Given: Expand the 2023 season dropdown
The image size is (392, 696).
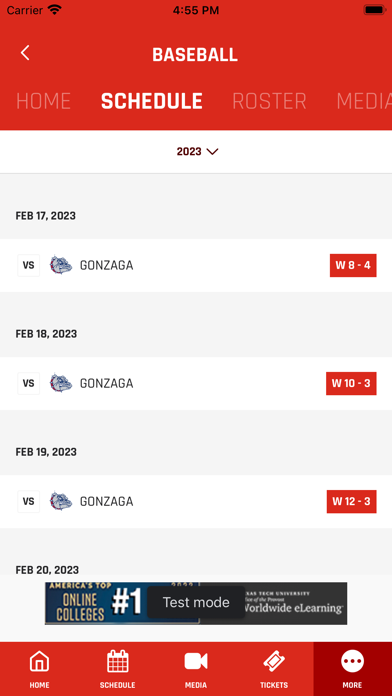Looking at the screenshot, I should [x=197, y=152].
